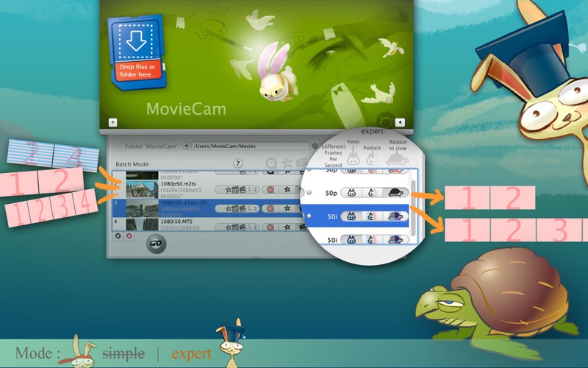Click the file name '1080i50.MTS'

176,222
